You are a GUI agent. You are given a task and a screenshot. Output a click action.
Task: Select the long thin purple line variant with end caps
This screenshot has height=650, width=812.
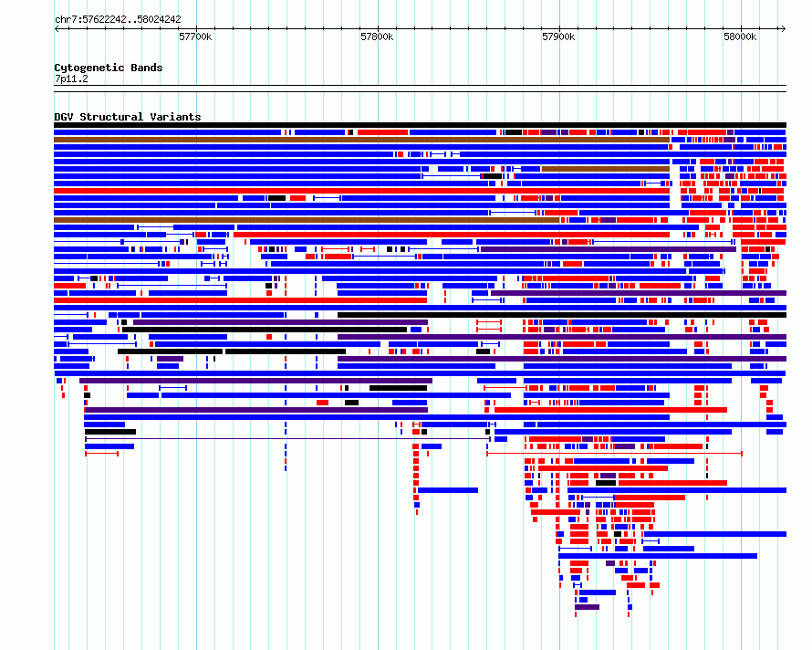288,439
